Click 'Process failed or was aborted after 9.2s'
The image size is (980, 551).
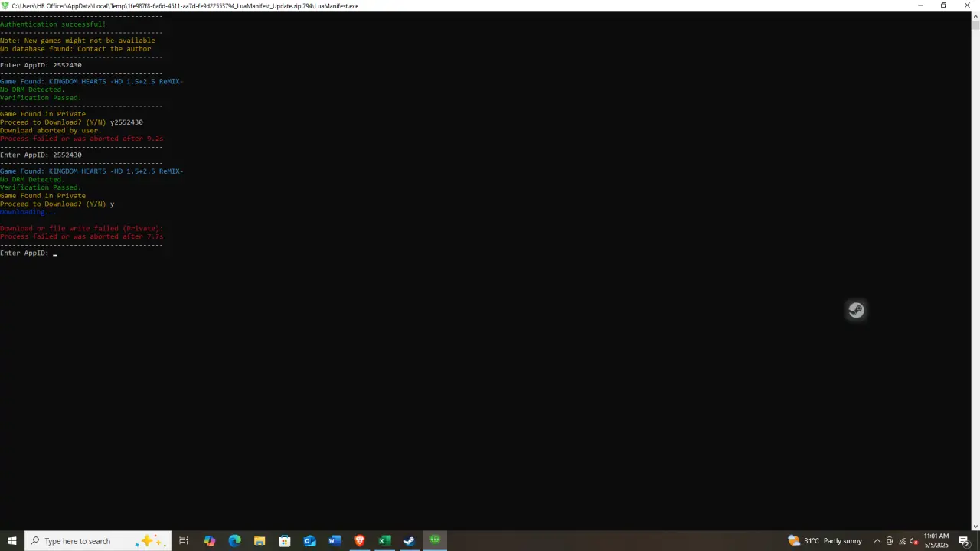tap(81, 139)
